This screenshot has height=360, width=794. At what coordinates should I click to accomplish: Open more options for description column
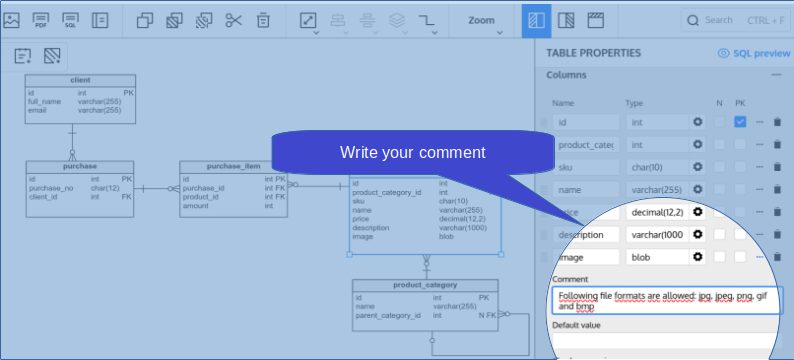coord(760,234)
